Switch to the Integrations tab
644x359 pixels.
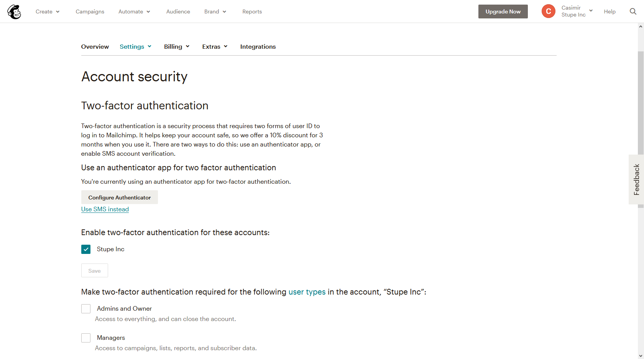click(x=258, y=47)
